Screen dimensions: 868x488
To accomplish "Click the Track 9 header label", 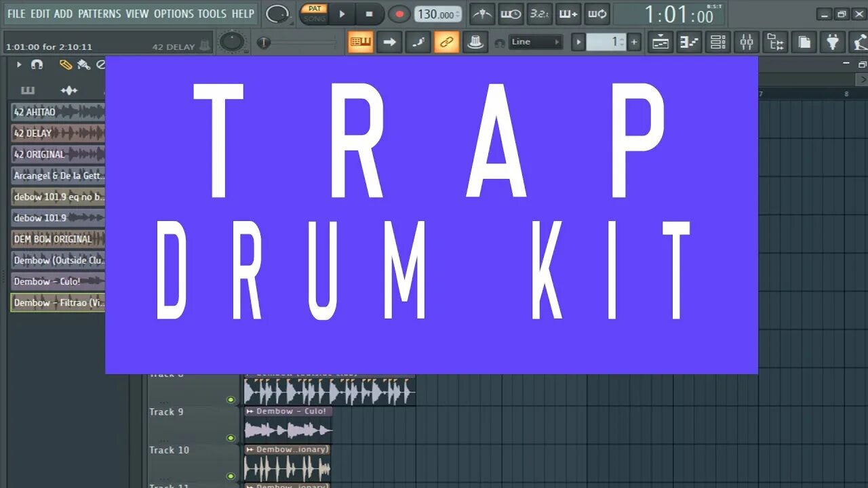I will click(166, 411).
